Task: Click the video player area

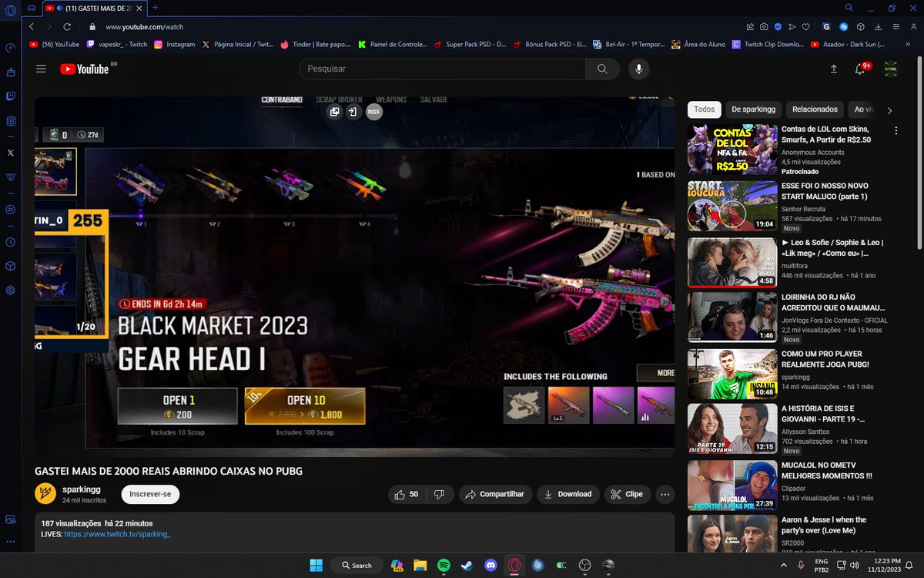Action: 354,276
